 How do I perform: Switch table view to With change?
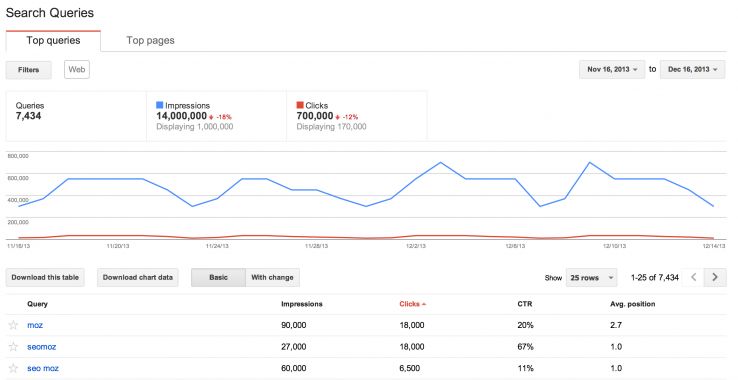click(273, 277)
